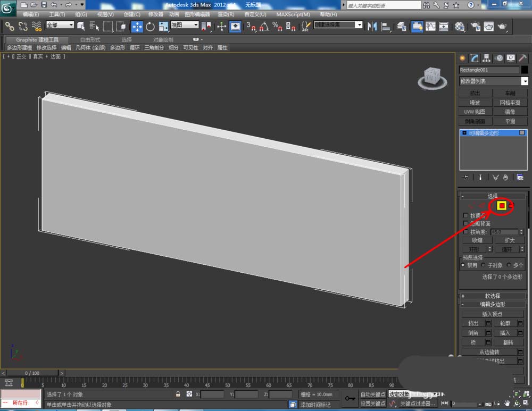Choose the Rectangular Selection Region tool

point(107,26)
